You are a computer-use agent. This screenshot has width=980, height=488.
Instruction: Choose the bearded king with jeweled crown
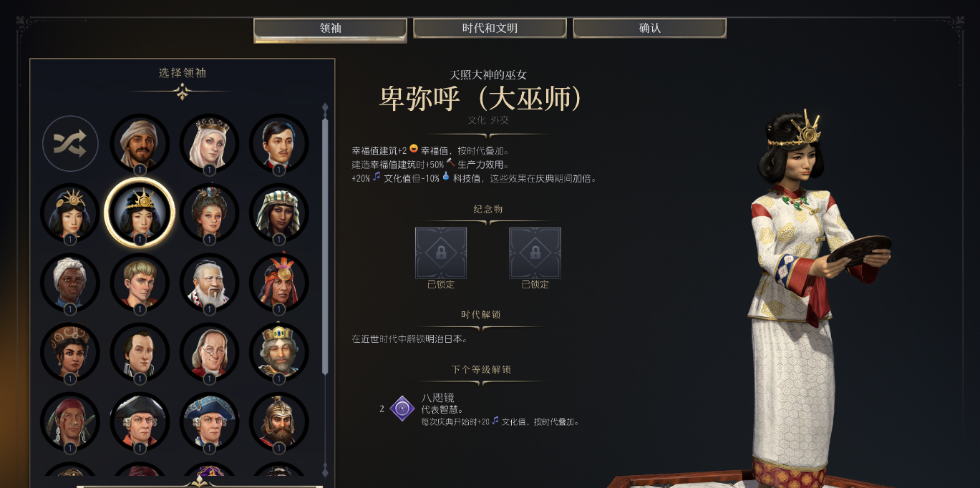click(x=278, y=352)
